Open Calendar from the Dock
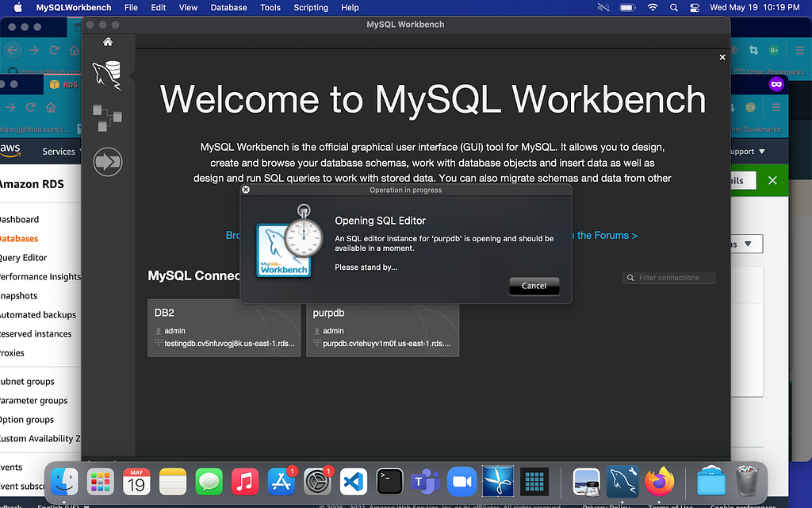Screen dimensions: 812x508 tap(136, 482)
